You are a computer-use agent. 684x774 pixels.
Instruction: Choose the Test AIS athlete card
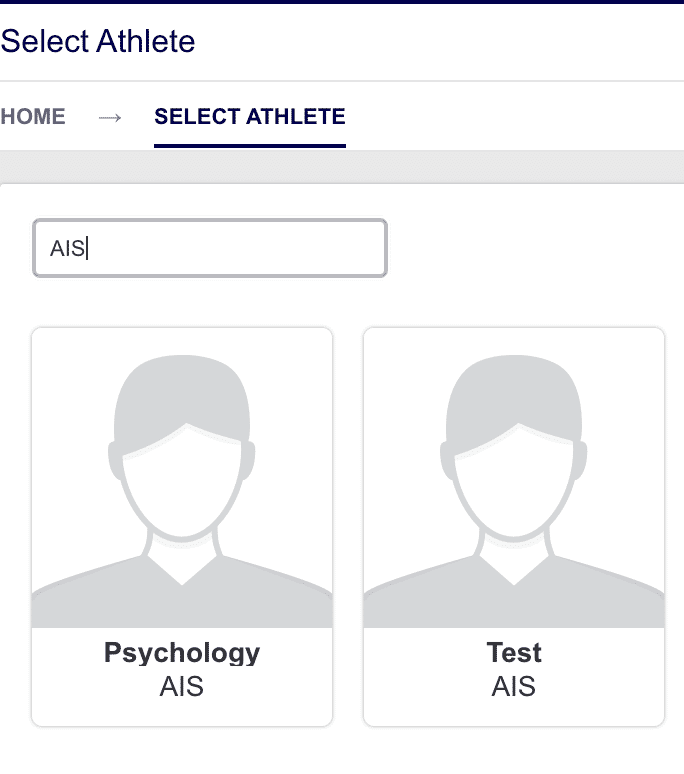(x=514, y=527)
